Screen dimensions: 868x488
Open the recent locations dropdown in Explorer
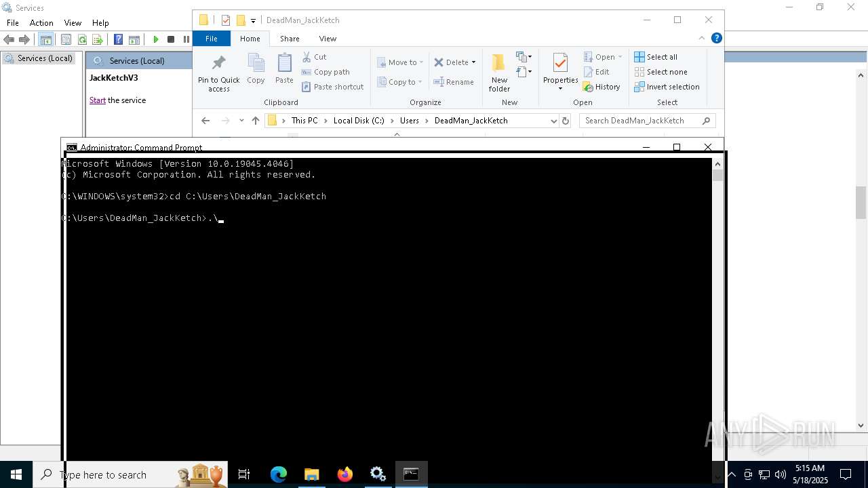click(x=241, y=121)
